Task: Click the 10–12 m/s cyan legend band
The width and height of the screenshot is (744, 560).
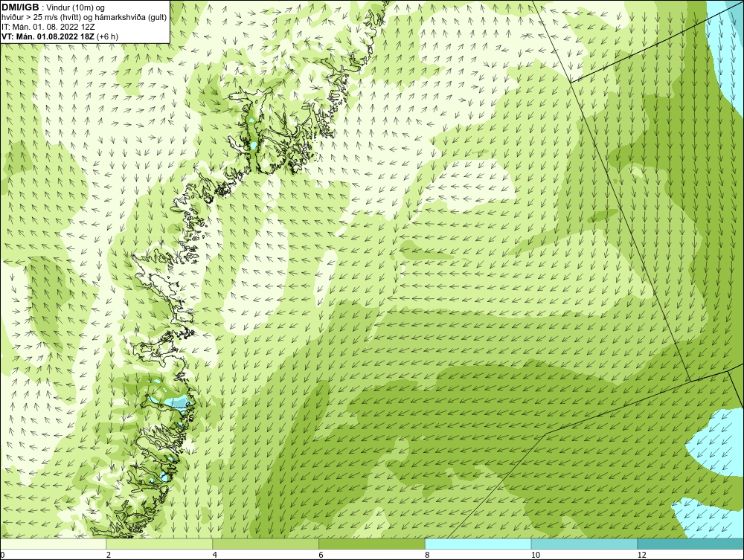Action: tap(585, 544)
